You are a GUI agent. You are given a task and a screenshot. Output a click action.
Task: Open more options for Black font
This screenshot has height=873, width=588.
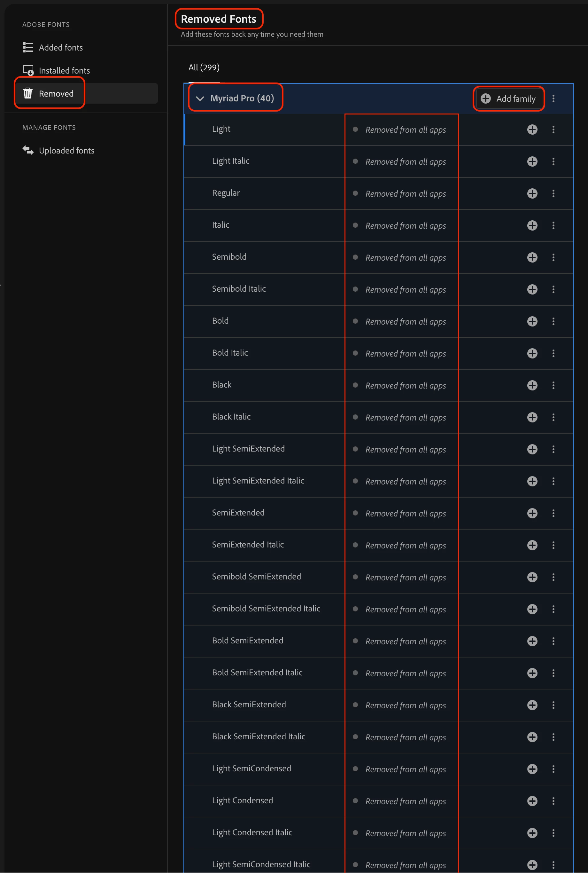(553, 385)
